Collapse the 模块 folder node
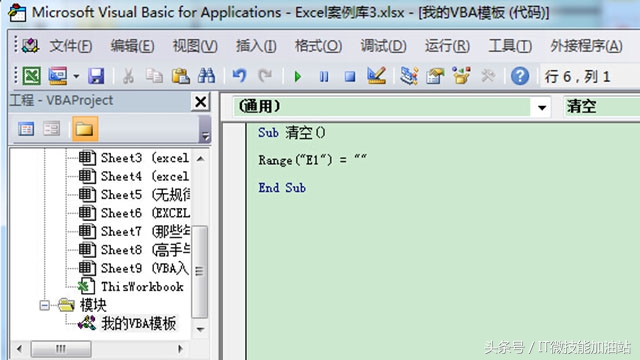The image size is (640, 360). click(x=44, y=305)
